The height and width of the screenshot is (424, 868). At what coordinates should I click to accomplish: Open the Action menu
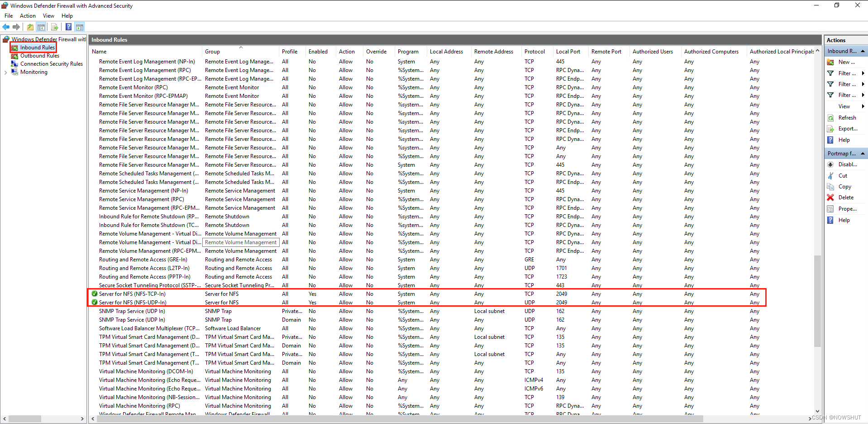point(28,16)
